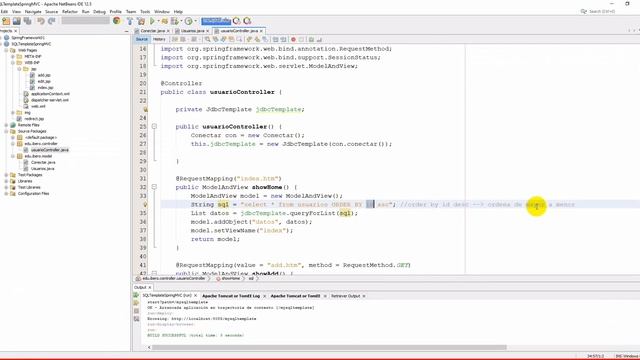Screen dimensions: 640x360
Task: Click the edu.ibero.controller.usuarioController breadcrumb
Action: [x=173, y=278]
